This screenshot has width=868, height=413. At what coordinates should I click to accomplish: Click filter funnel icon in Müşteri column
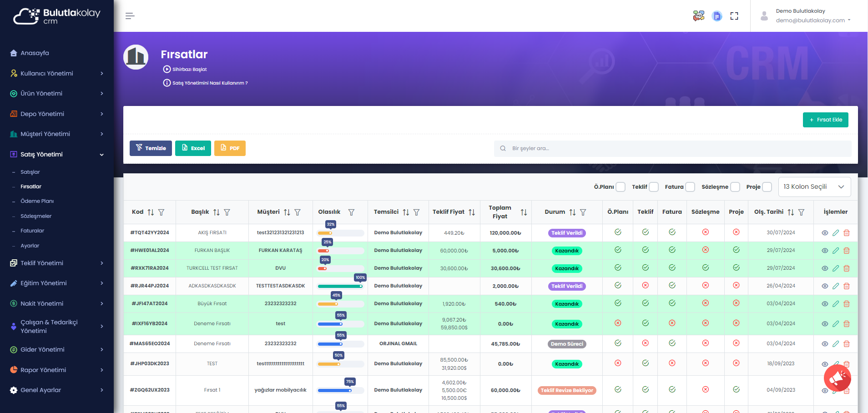coord(298,212)
